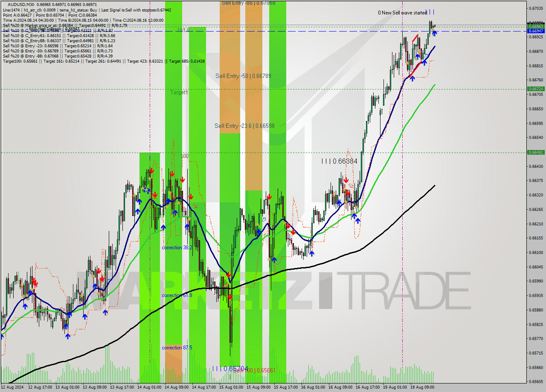Select the "Sell Entry -50 | 0.66789" label
The width and height of the screenshot is (546, 392).
[243, 76]
